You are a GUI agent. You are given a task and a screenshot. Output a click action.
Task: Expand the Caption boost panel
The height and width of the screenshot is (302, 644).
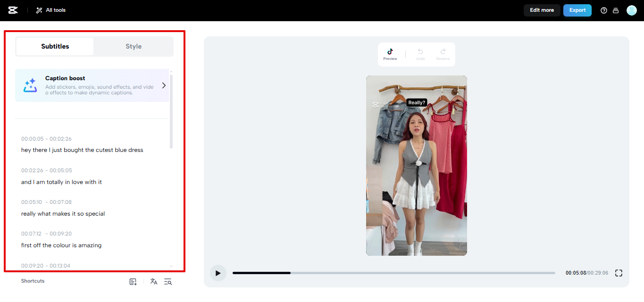pos(164,85)
